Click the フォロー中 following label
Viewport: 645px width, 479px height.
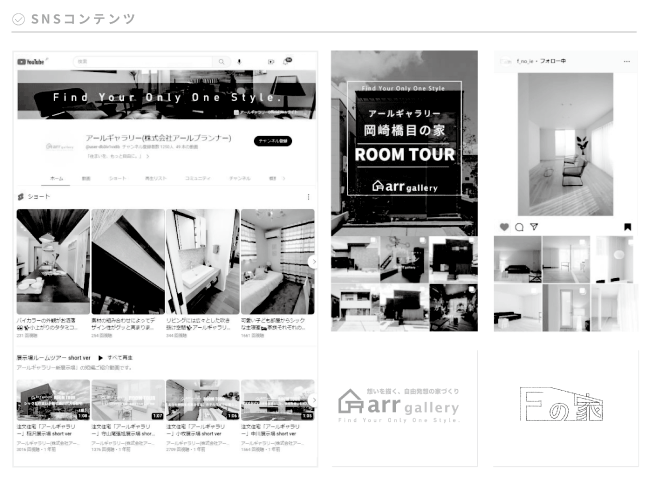tap(553, 61)
